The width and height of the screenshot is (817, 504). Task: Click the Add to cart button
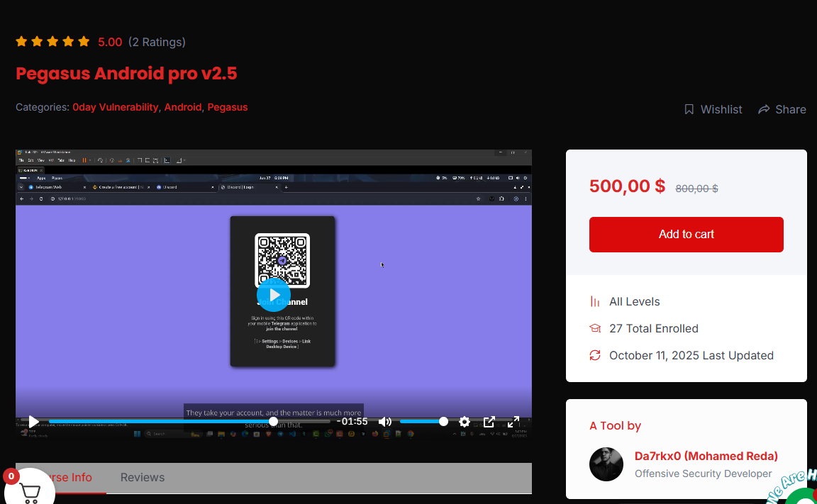coord(687,235)
